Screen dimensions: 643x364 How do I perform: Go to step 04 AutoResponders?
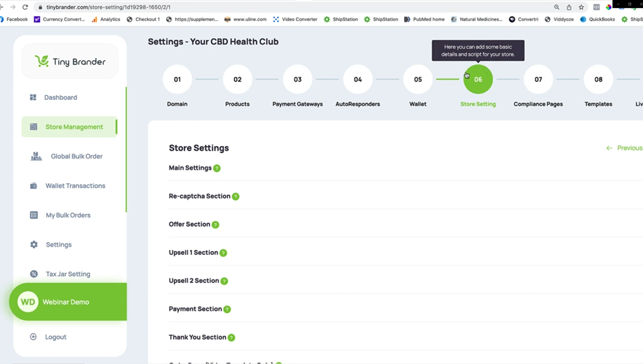pyautogui.click(x=357, y=79)
